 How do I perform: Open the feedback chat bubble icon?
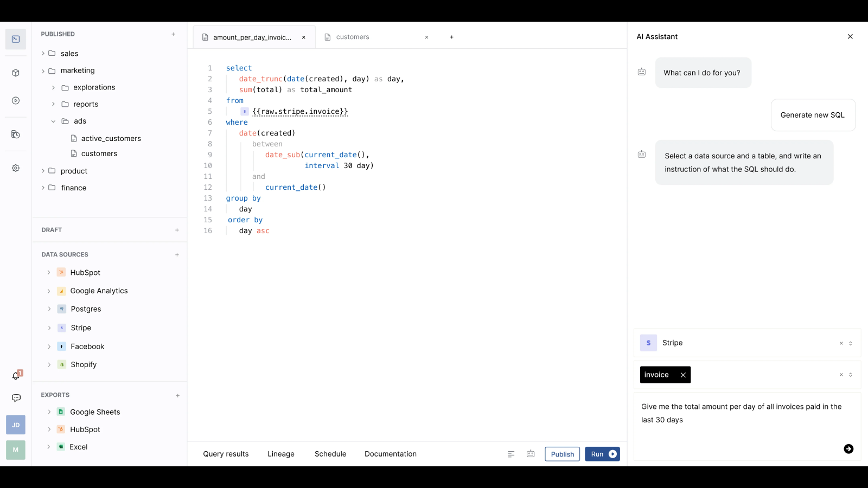coord(15,397)
